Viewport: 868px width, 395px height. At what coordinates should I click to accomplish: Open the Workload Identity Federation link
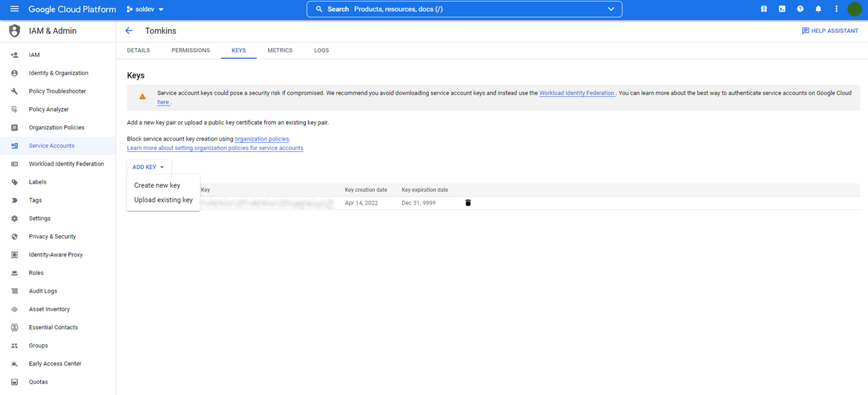click(576, 93)
